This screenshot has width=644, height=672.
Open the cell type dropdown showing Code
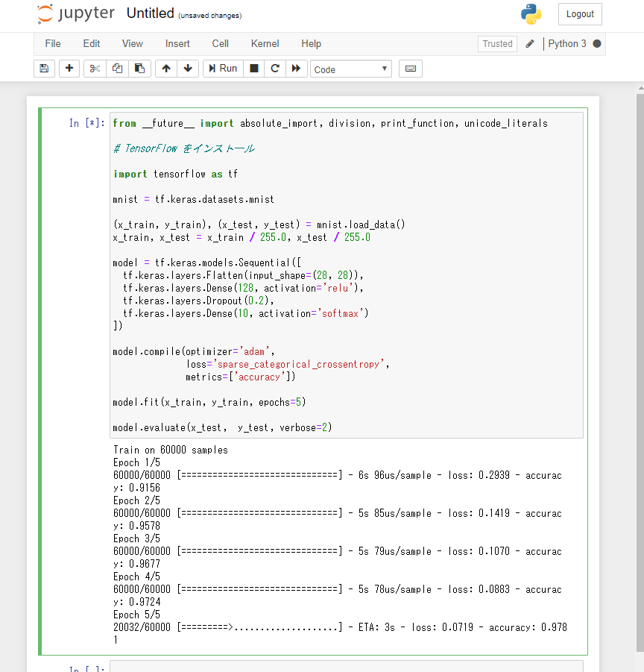point(350,68)
